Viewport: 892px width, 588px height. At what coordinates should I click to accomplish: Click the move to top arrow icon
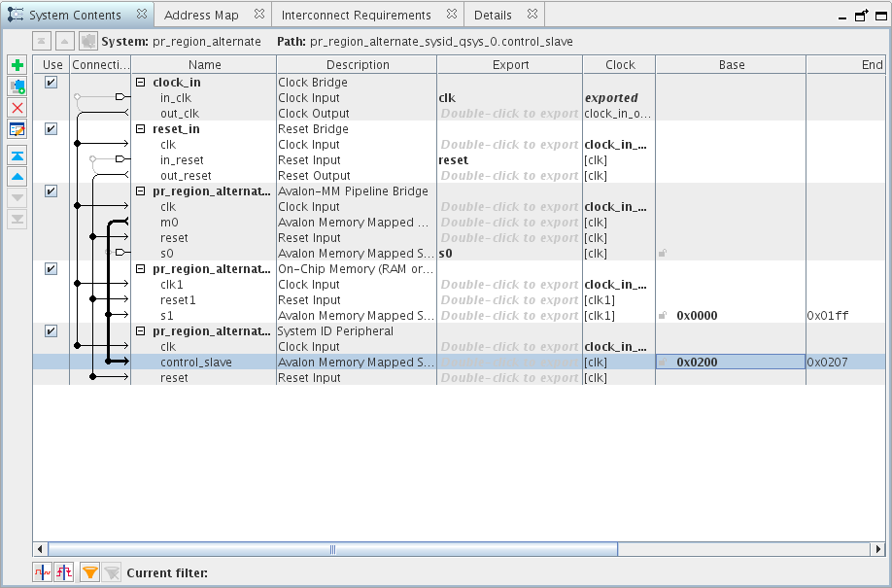click(17, 156)
